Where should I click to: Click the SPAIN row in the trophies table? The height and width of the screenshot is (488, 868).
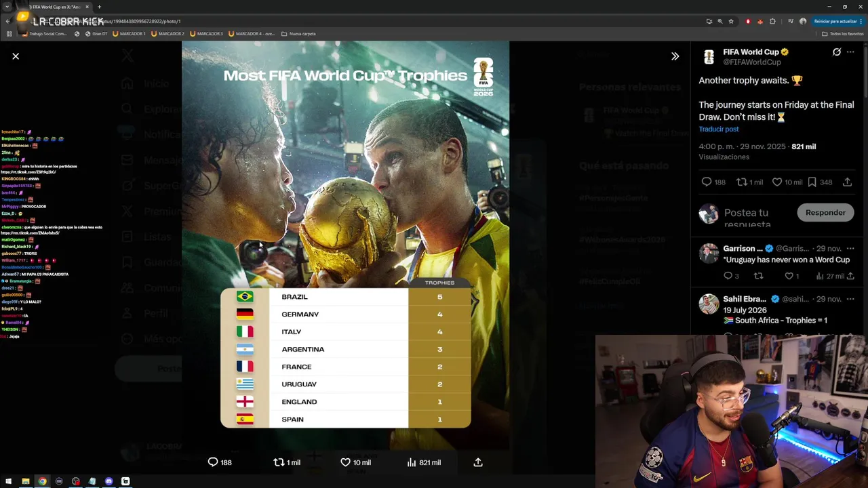point(346,419)
